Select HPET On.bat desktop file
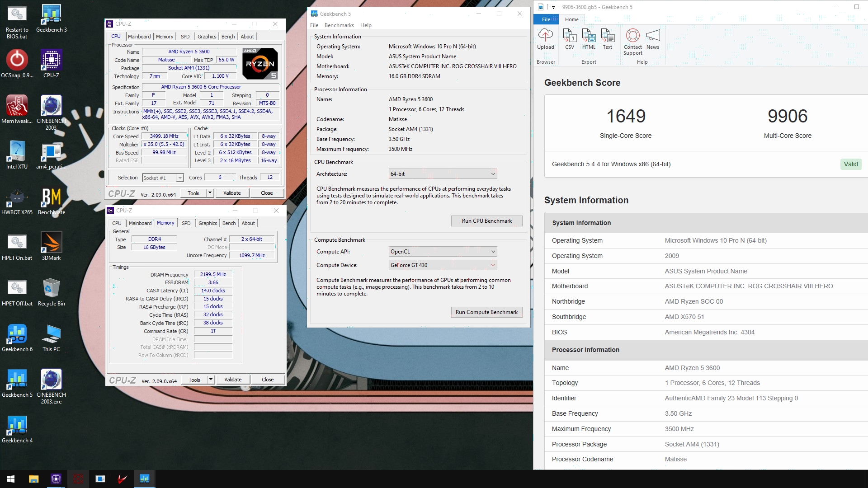The width and height of the screenshot is (868, 488). pyautogui.click(x=17, y=246)
